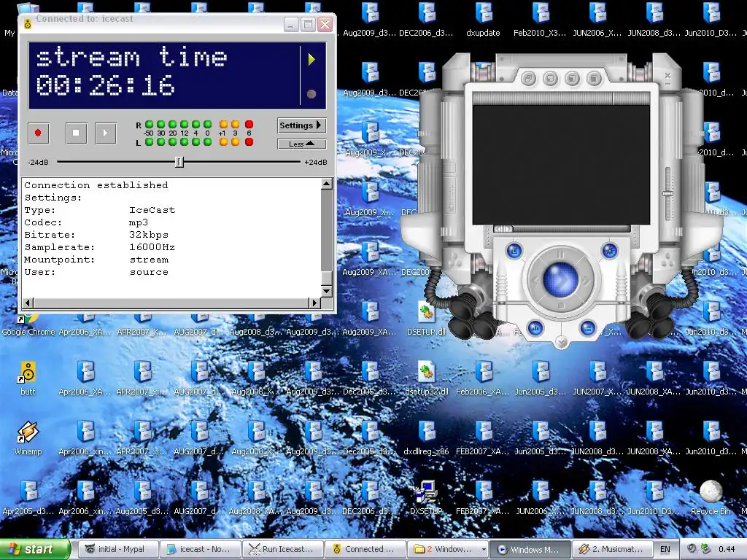Click the first round top button on Media Player skin
This screenshot has height=560, width=747.
[x=528, y=78]
